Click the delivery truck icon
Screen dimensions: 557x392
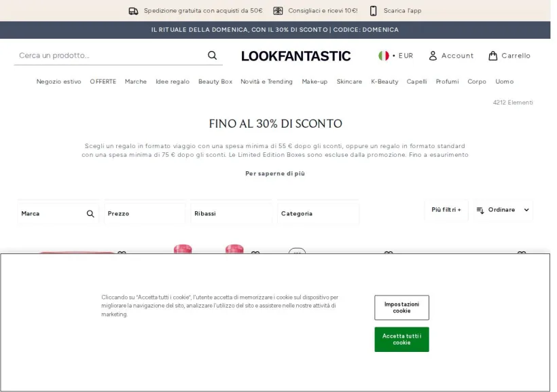tap(133, 11)
